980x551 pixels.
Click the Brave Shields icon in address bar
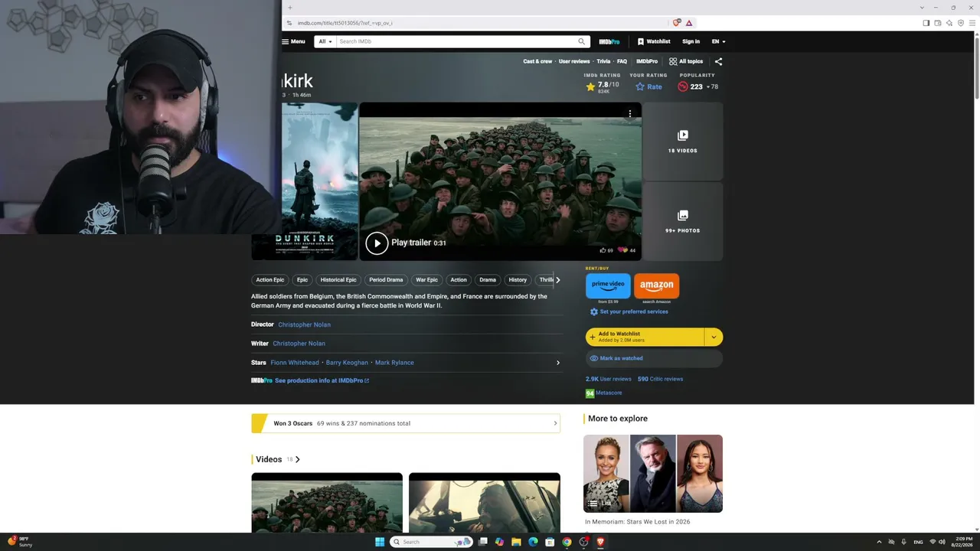[x=676, y=23]
